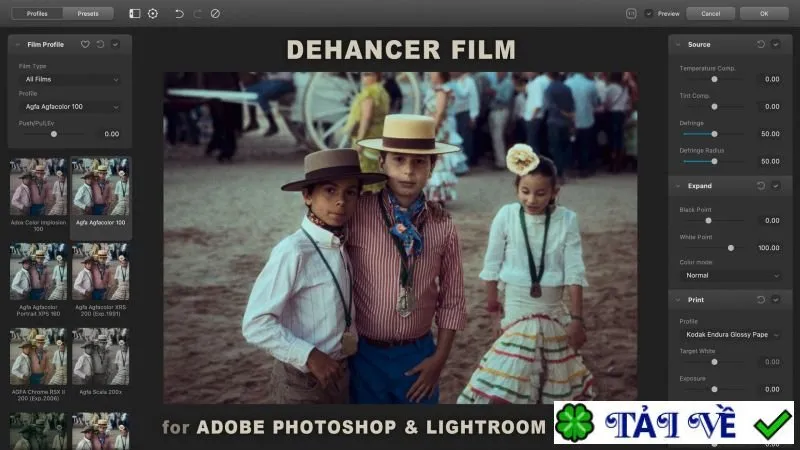Click the Tint Comp. value field
Image resolution: width=800 pixels, height=450 pixels.
(x=772, y=107)
